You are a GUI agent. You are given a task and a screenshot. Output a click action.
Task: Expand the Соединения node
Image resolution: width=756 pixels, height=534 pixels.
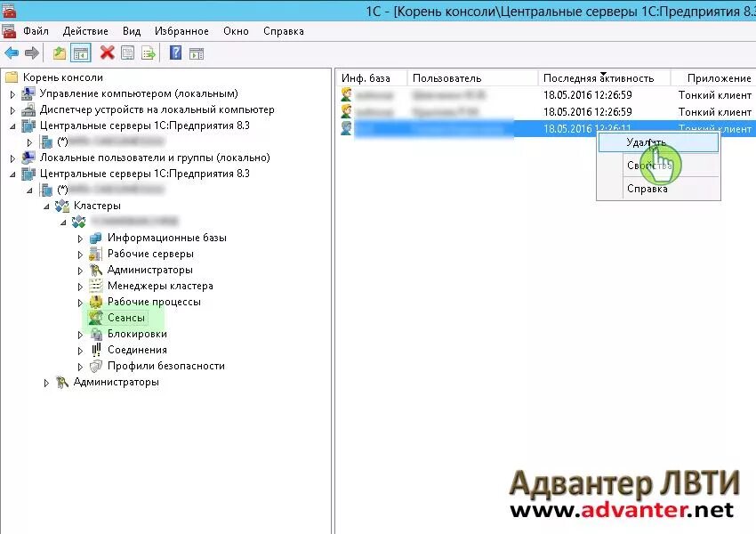(x=80, y=351)
